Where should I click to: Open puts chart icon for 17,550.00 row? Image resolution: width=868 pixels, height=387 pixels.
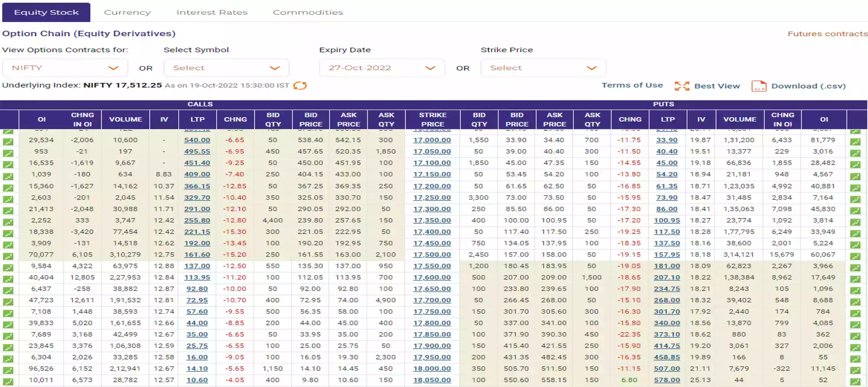(x=855, y=268)
